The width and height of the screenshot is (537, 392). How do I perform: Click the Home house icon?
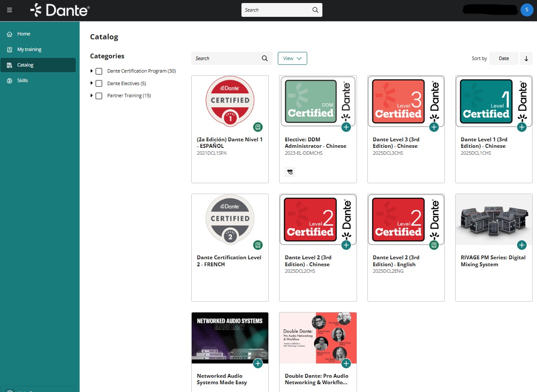tap(10, 34)
